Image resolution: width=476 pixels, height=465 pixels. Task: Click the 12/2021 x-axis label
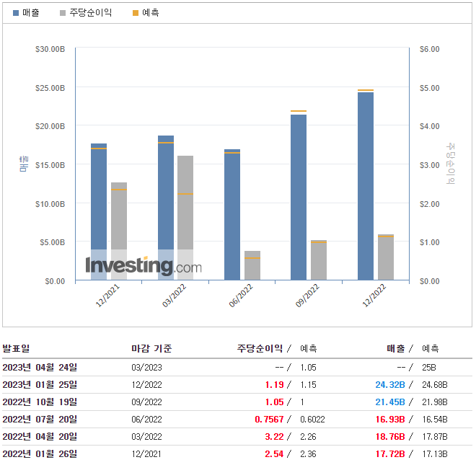[x=107, y=296]
